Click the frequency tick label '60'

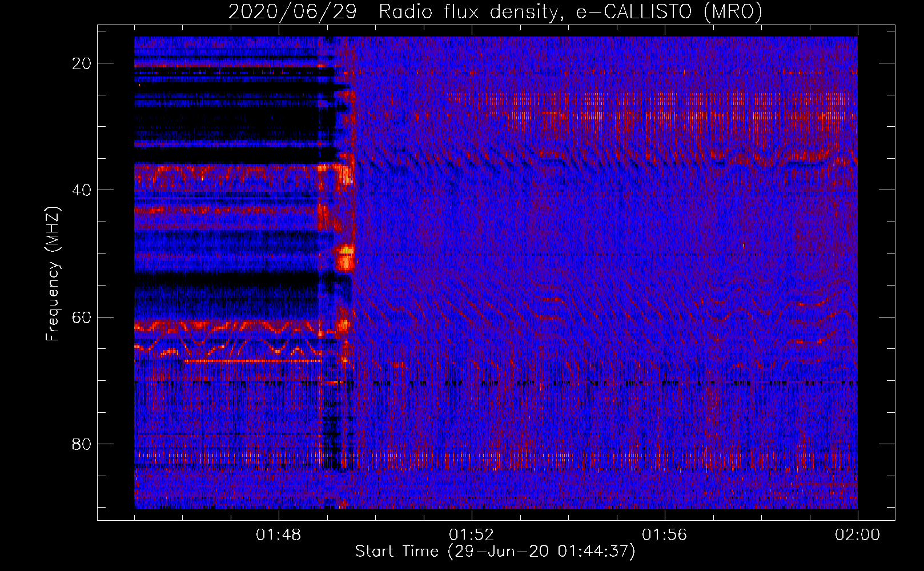(x=82, y=317)
